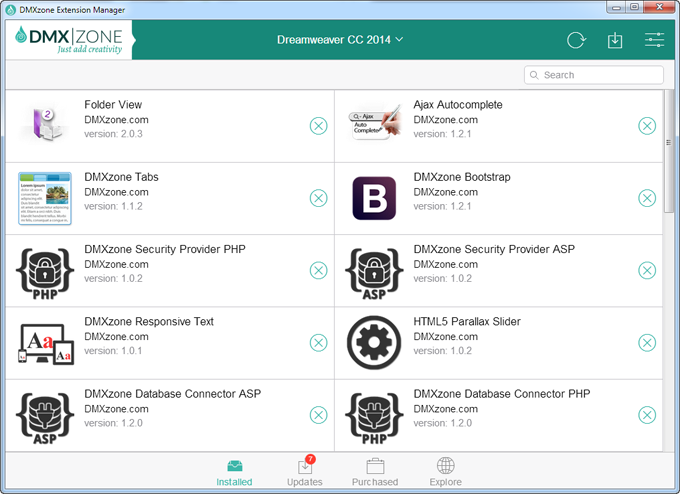The height and width of the screenshot is (494, 680).
Task: Click the Responsive Text devices icon
Action: 46,344
